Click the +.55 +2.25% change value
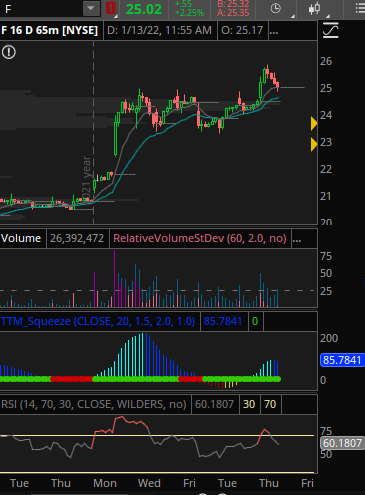365x495 pixels. pos(189,9)
